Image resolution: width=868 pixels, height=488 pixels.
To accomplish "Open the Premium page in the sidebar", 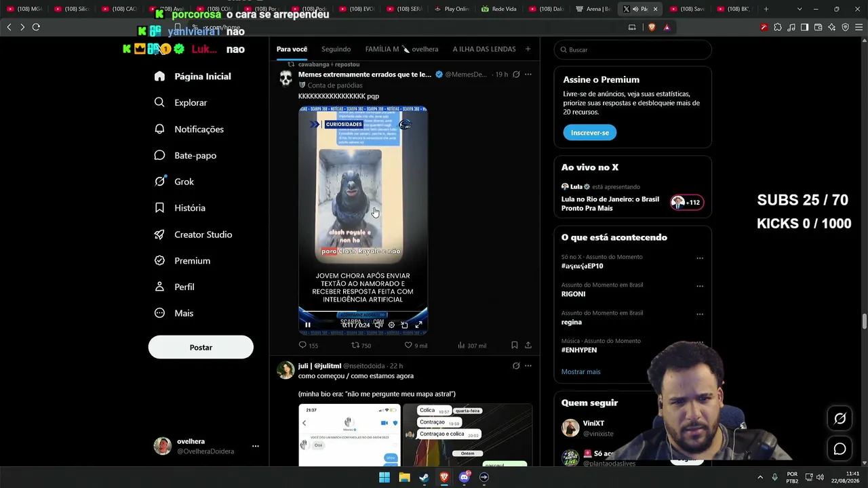I will [x=182, y=261].
